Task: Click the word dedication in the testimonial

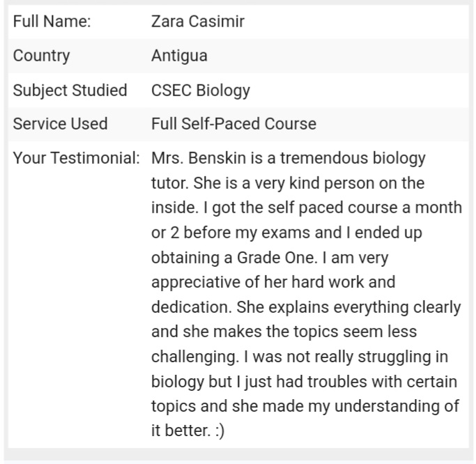Action: tap(191, 307)
